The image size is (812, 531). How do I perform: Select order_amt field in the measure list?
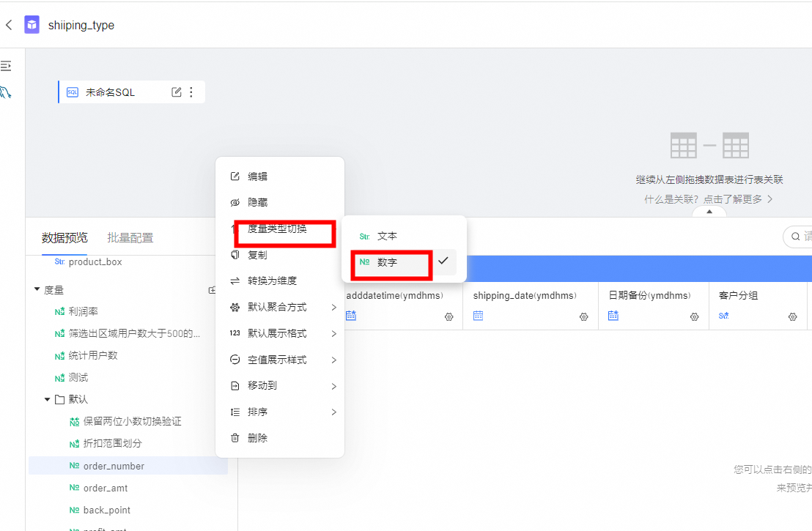(x=106, y=488)
